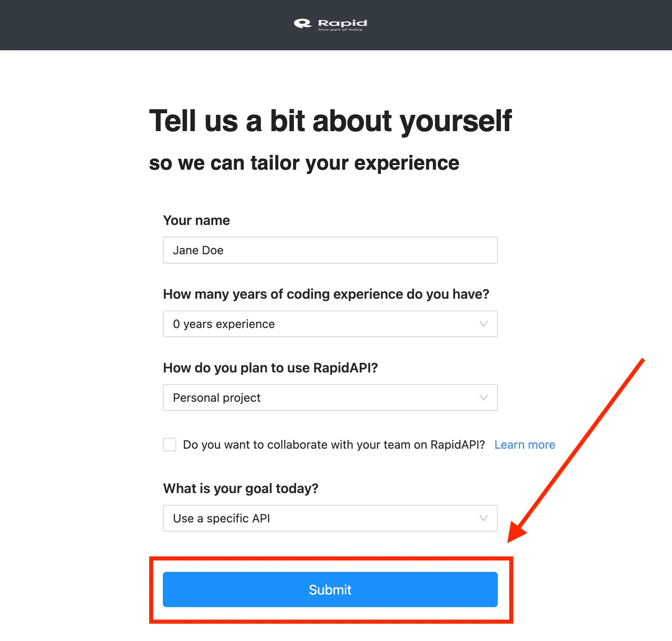Click the 'Your name' field label
Screen dimensions: 672x641
(196, 220)
